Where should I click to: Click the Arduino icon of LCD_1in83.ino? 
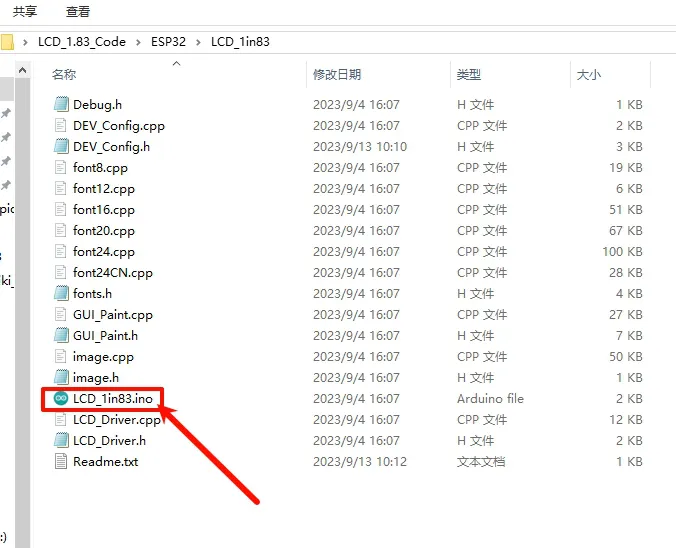[61, 398]
